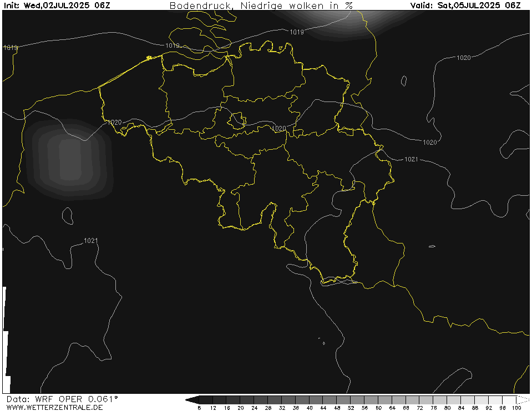Click the '72' label under the color bar

420,408
